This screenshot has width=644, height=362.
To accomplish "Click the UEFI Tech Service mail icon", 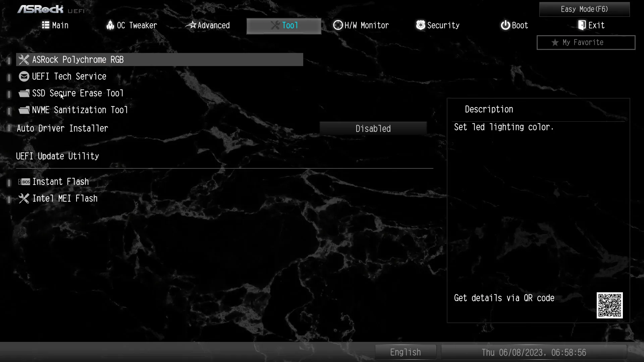I will click(x=24, y=76).
